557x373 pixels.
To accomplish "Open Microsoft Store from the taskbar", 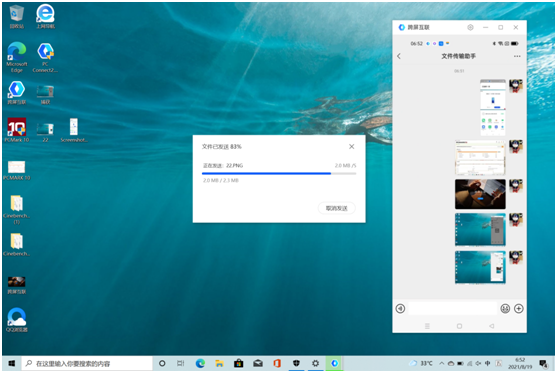I will pyautogui.click(x=239, y=363).
